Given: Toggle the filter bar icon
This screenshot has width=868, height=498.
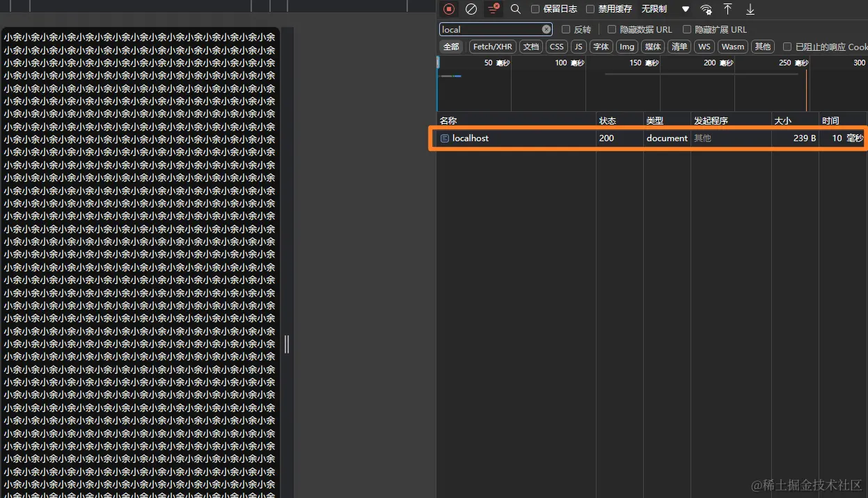Looking at the screenshot, I should pyautogui.click(x=494, y=9).
